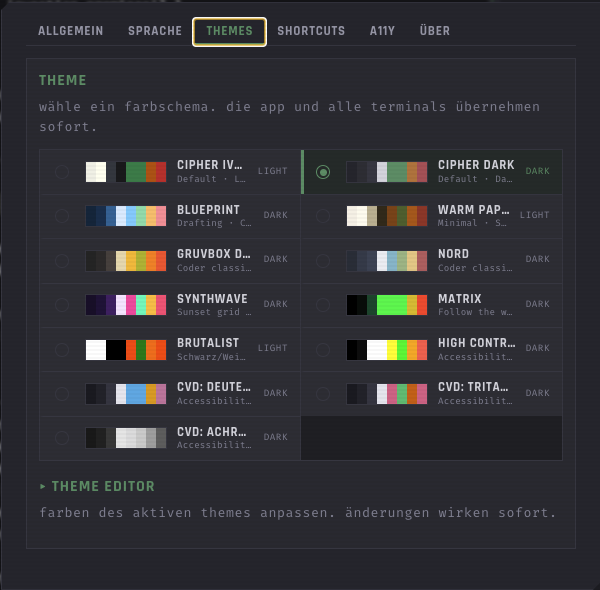Viewport: 600px width, 590px height.
Task: Click the Brutalist color palette strip
Action: click(x=126, y=349)
